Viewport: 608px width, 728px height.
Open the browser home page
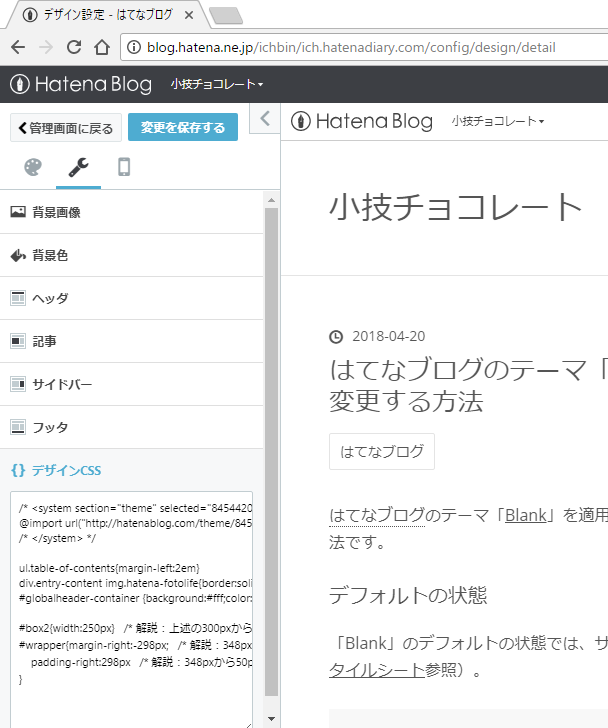102,47
